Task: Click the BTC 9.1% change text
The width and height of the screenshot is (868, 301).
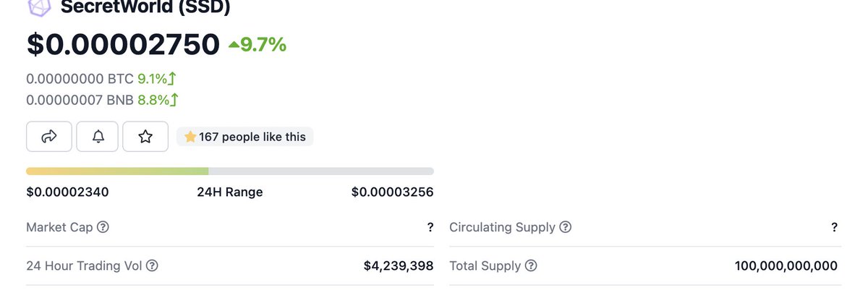Action: point(158,80)
